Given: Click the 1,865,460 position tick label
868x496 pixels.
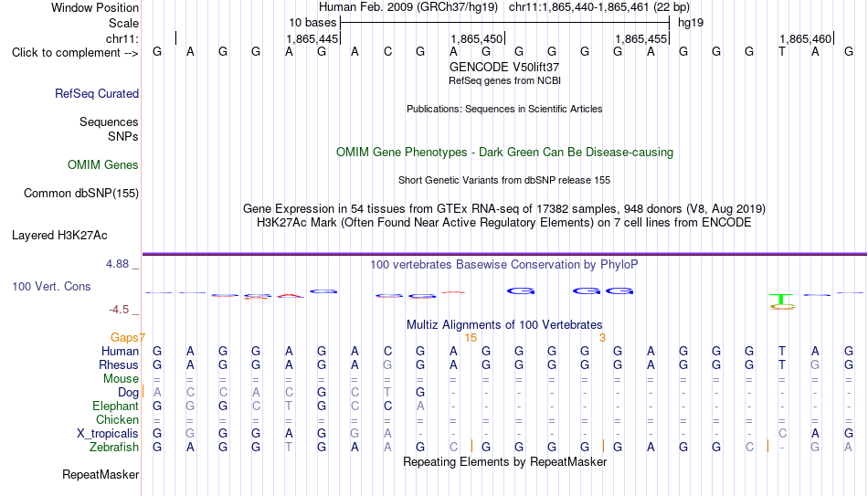Looking at the screenshot, I should click(x=806, y=38).
